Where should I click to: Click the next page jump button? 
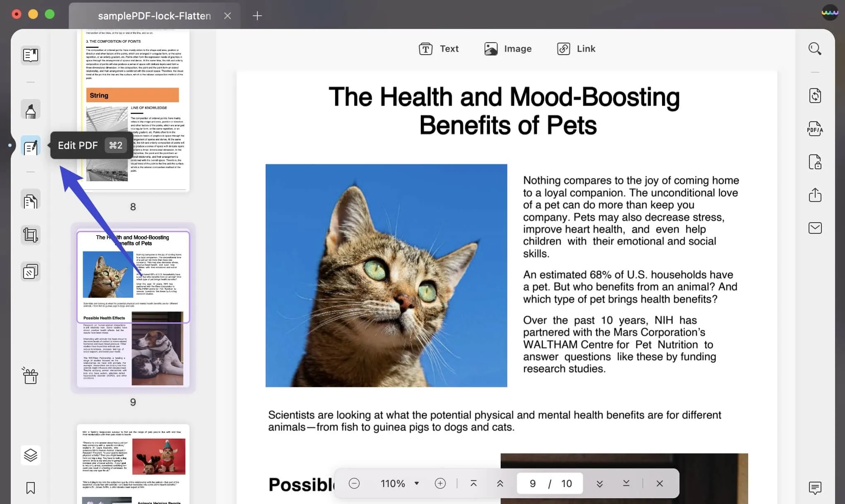(x=598, y=483)
